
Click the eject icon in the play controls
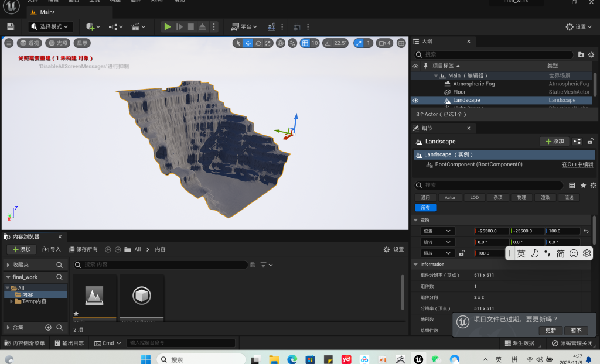coord(202,27)
